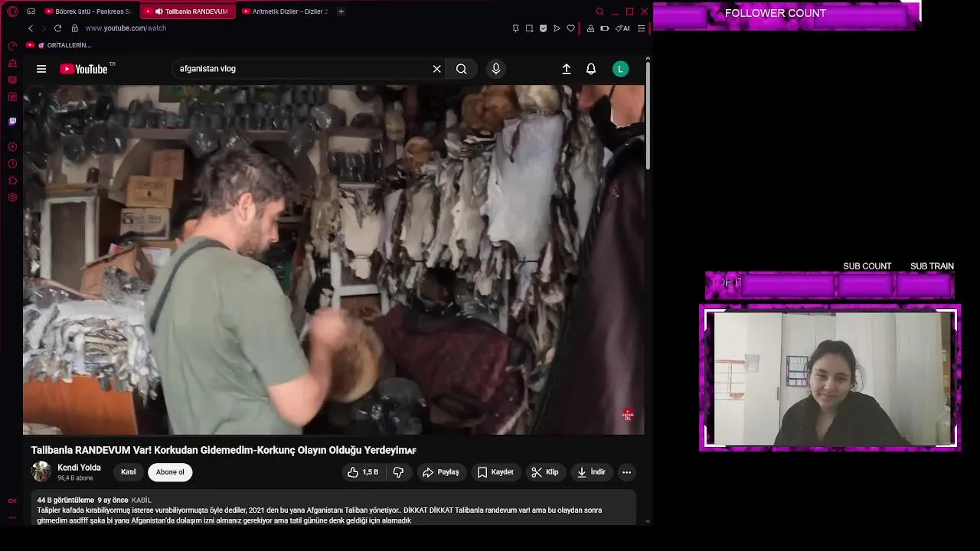Viewport: 980px width, 551px height.
Task: Open the Twitch sidebar icon
Action: tap(12, 121)
